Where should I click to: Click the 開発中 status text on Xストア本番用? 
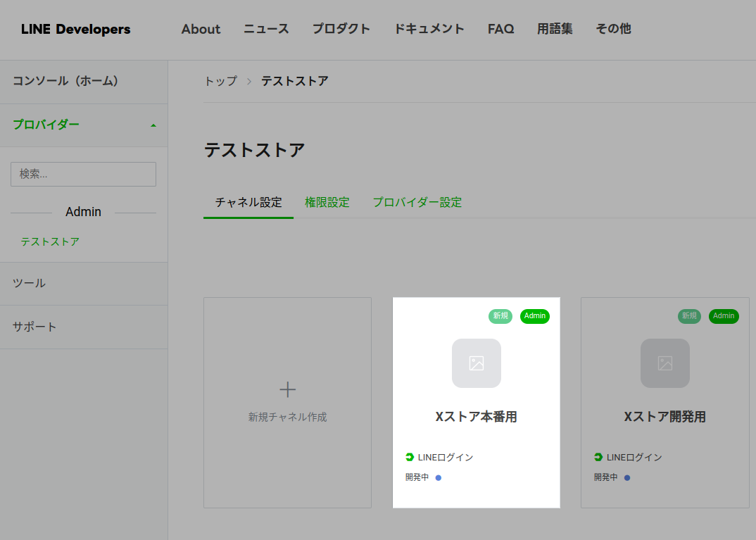417,477
